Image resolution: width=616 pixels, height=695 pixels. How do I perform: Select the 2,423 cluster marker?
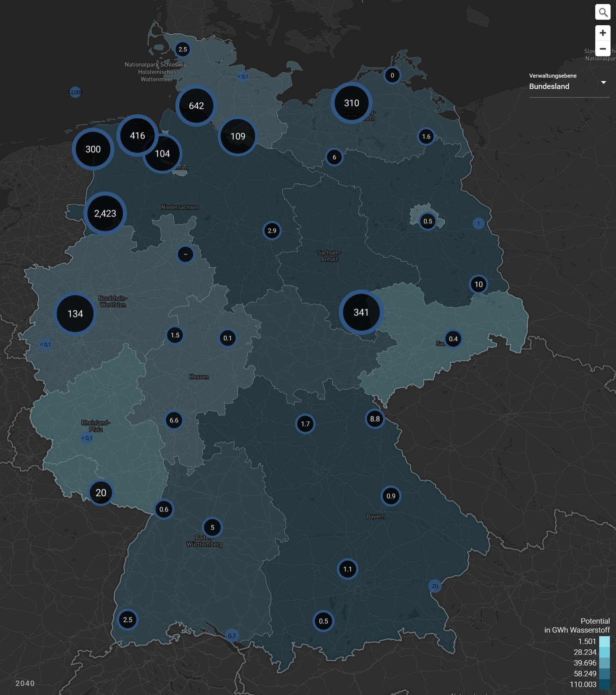(105, 213)
